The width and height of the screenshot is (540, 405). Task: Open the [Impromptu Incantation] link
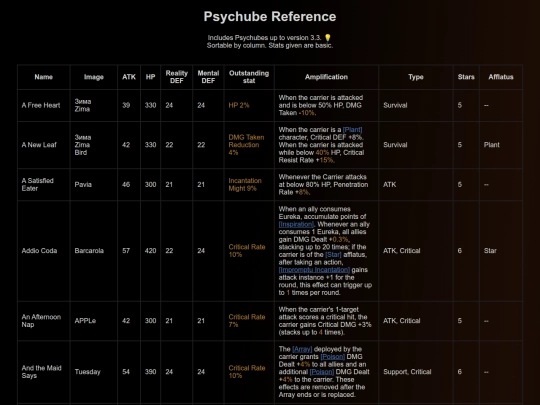pyautogui.click(x=314, y=270)
